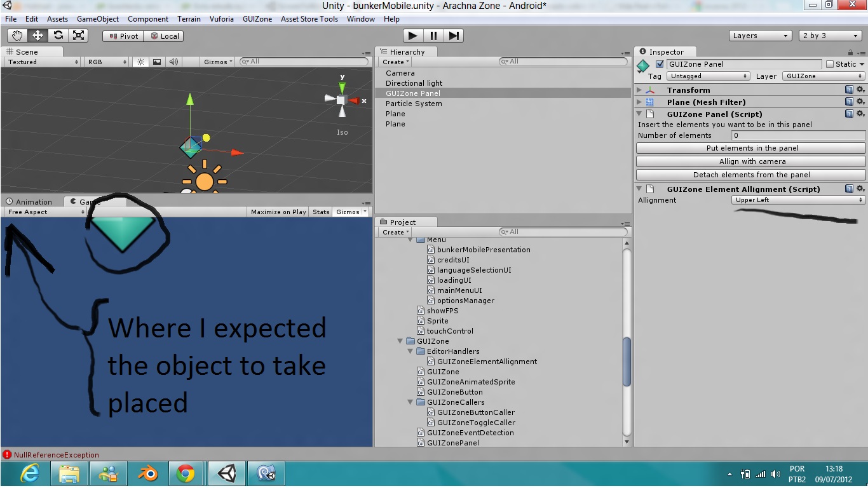Toggle scene lighting sun icon
868x488 pixels.
[140, 62]
